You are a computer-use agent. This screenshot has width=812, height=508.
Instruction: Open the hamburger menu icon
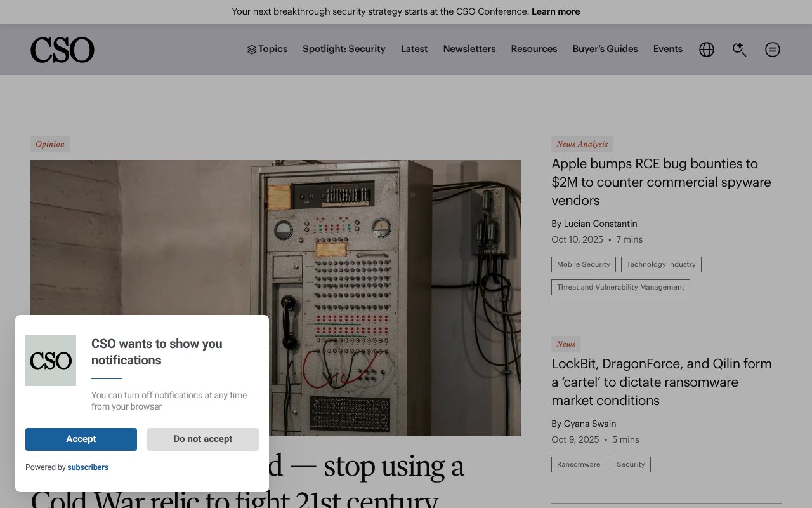(772, 49)
